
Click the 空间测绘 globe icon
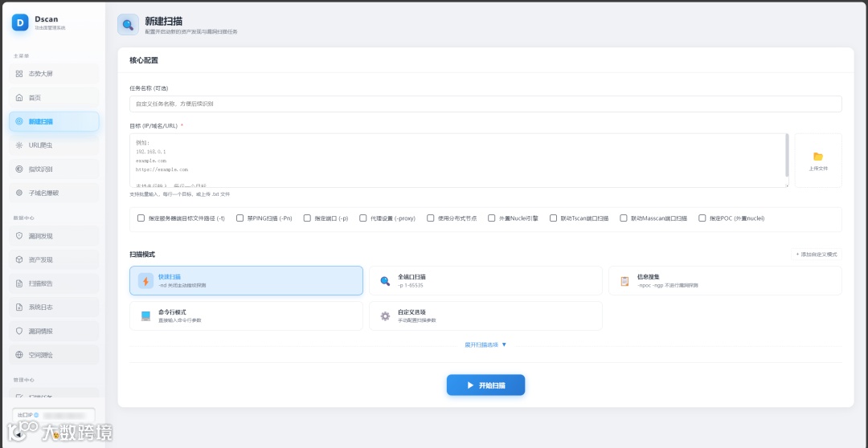[x=19, y=355]
